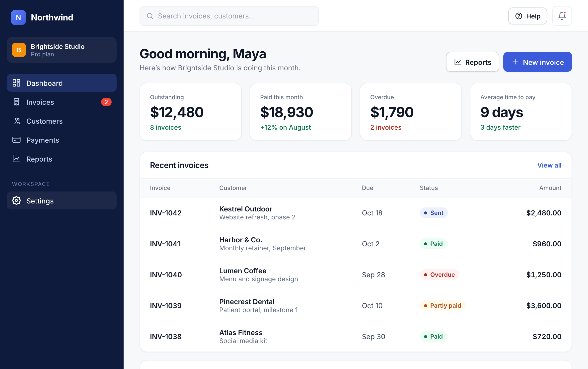Open the Help button label
The width and height of the screenshot is (588, 369).
coord(533,16)
